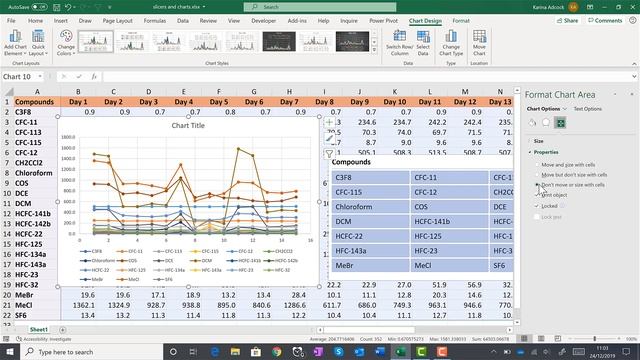The height and width of the screenshot is (360, 640).
Task: Open the Undo history dropdown arrow
Action: 76,7
